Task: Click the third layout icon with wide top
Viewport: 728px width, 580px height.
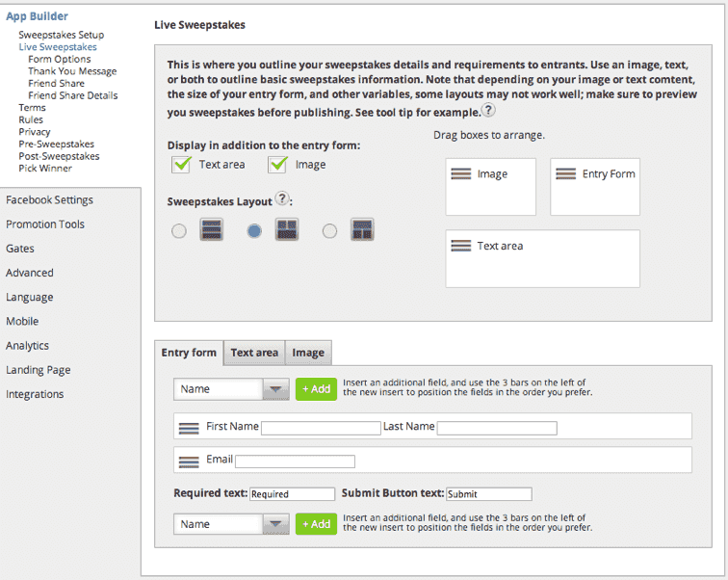Action: tap(362, 230)
